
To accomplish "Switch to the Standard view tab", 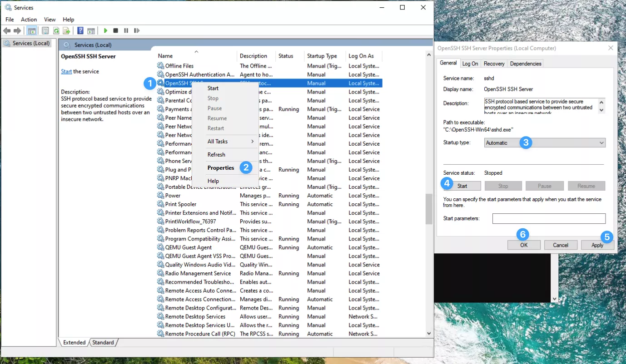I will tap(103, 342).
